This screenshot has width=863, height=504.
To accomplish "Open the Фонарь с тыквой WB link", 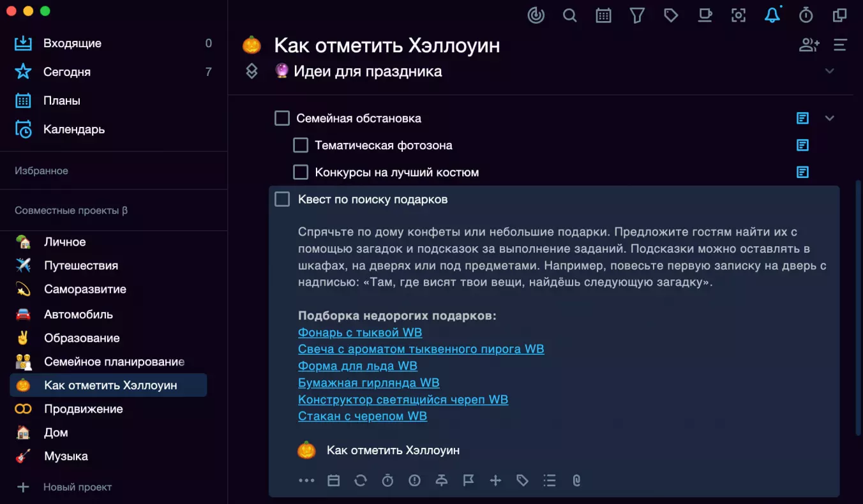I will point(360,332).
